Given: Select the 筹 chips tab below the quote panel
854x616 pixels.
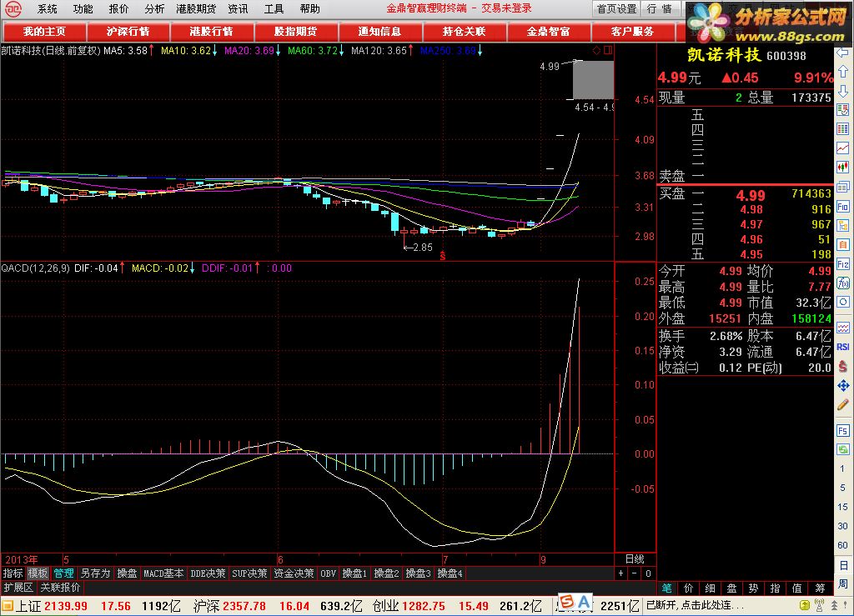Looking at the screenshot, I should [821, 588].
